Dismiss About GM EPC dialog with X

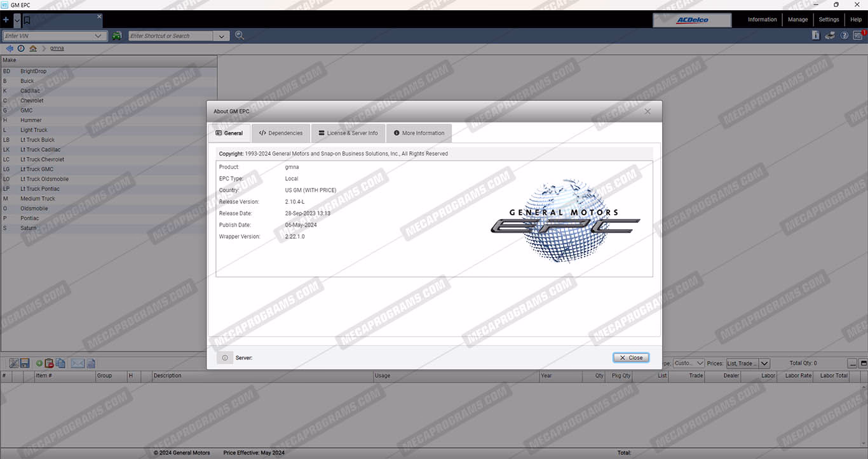coord(648,111)
